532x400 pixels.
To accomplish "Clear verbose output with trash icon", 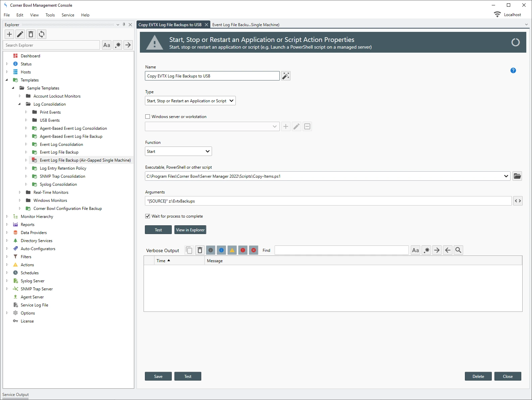I will point(200,250).
